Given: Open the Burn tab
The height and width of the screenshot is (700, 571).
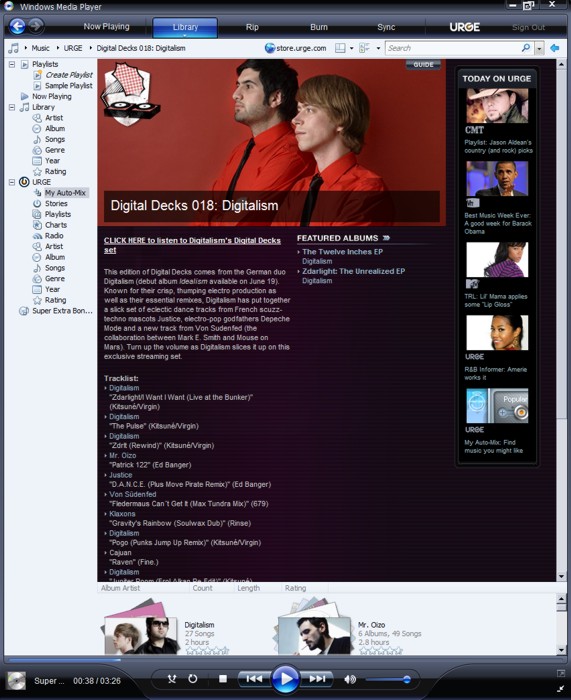Looking at the screenshot, I should tap(319, 27).
